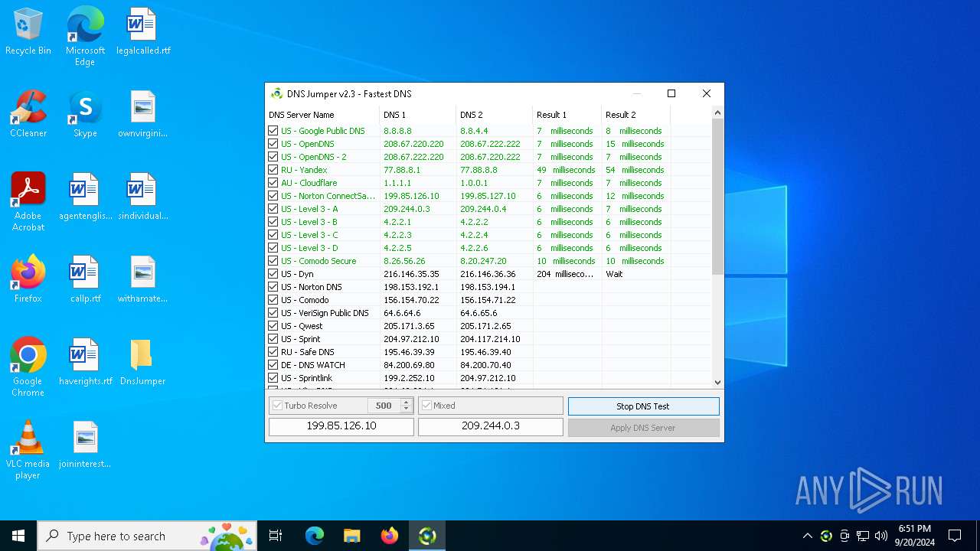Viewport: 980px width, 551px height.
Task: Uncheck the US - Dyn checkbox
Action: coord(273,274)
